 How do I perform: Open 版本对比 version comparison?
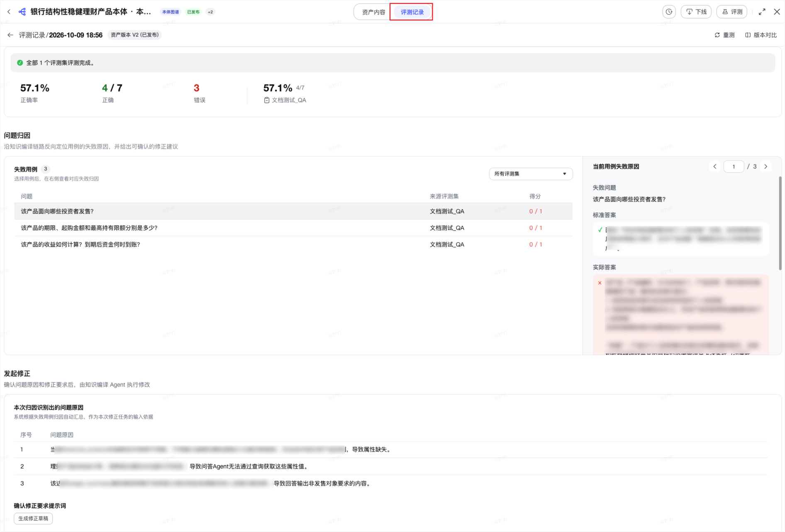click(761, 35)
